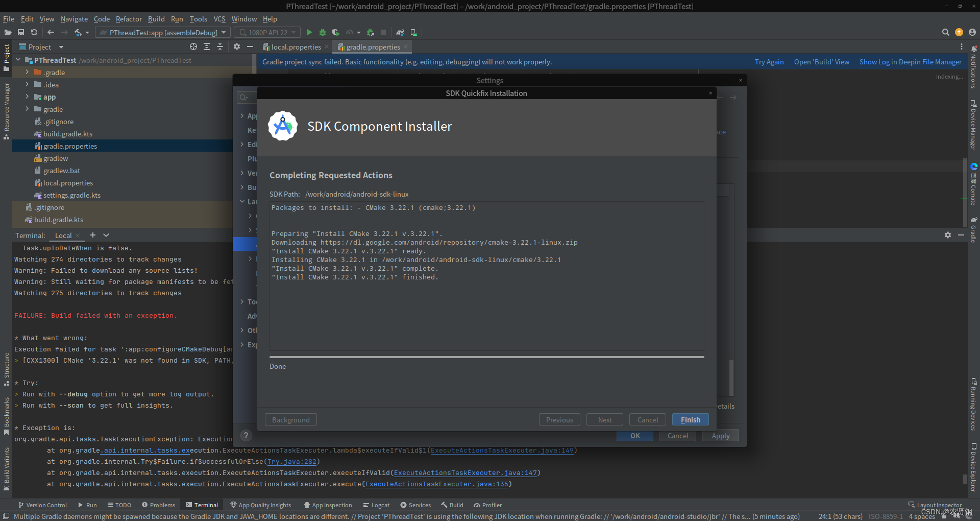Open the Logcat tool tab
The image size is (980, 521).
[376, 505]
